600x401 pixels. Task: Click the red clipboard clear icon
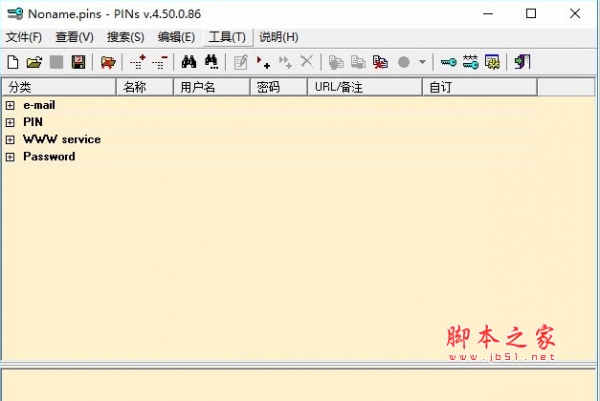380,62
